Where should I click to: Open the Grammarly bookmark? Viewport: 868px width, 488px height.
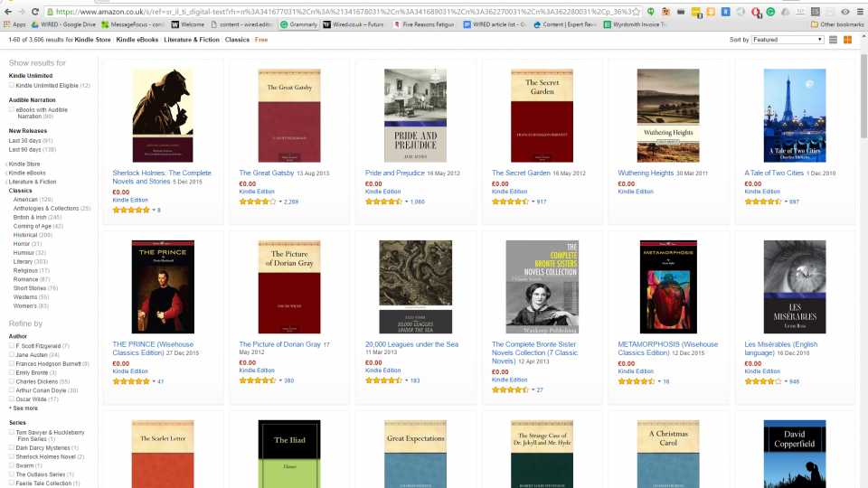(x=299, y=24)
